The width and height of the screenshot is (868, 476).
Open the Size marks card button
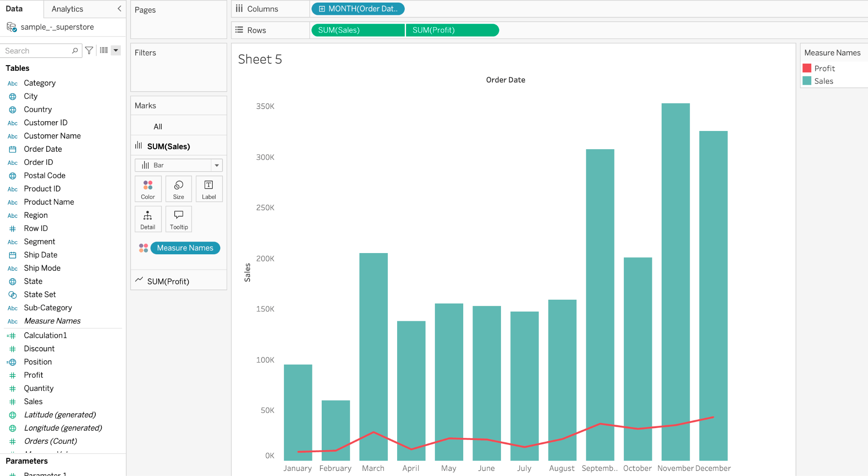178,189
